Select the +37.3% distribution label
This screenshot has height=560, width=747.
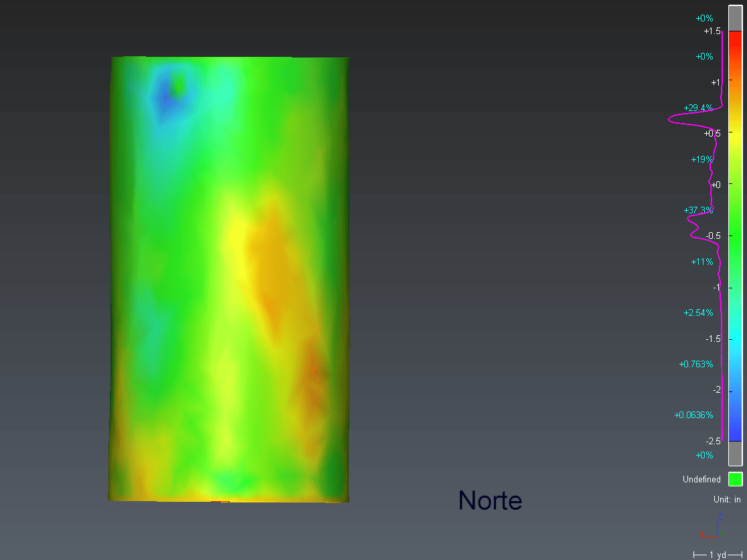tap(698, 210)
